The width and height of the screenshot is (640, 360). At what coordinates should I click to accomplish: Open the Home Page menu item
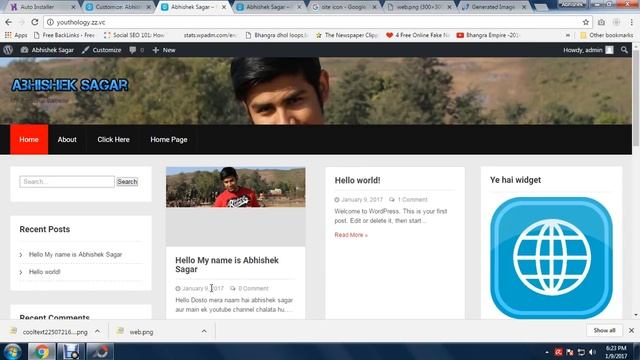[169, 140]
